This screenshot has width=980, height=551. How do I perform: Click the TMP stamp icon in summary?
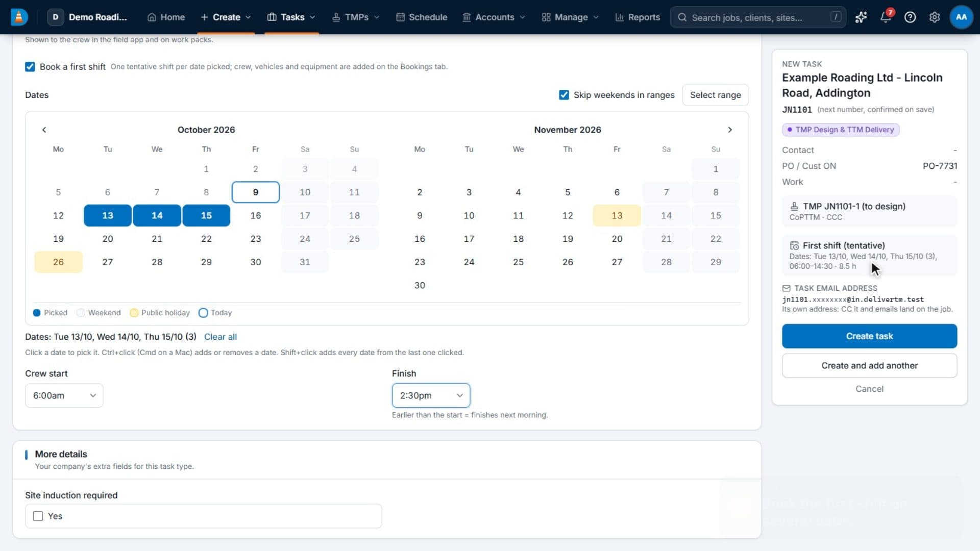(x=794, y=206)
